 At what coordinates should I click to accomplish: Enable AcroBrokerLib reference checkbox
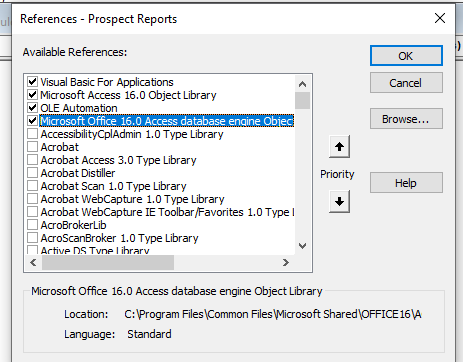[32, 225]
